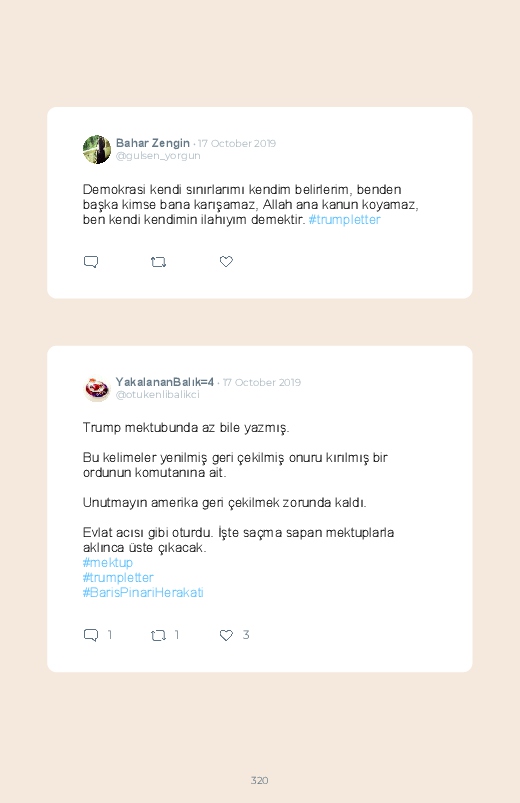The height and width of the screenshot is (803, 520).
Task: Open Bahar Zengin's profile picture
Action: click(x=97, y=150)
